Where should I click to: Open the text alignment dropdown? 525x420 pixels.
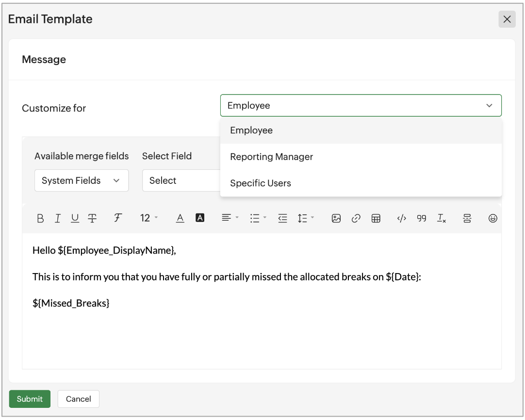230,219
